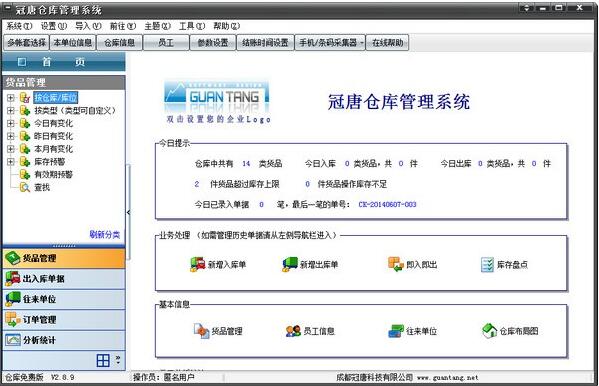599x386 pixels.
Task: Click the 本月有变化 node icon
Action: click(x=25, y=149)
